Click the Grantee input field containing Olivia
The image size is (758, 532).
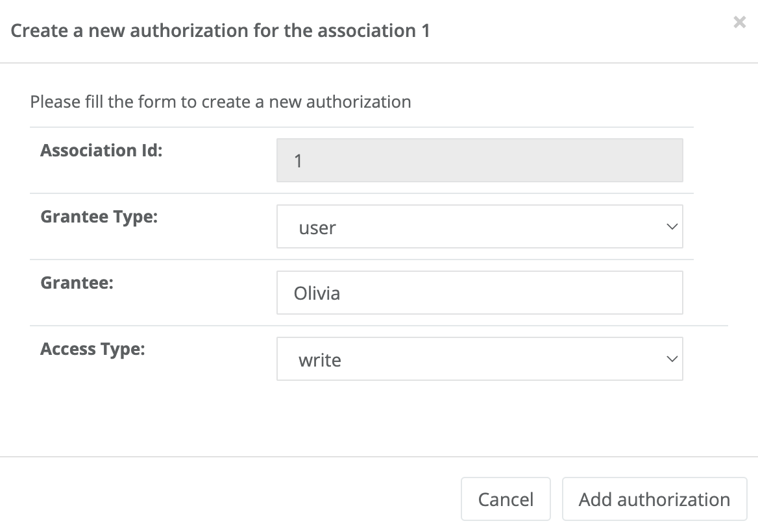(x=480, y=293)
